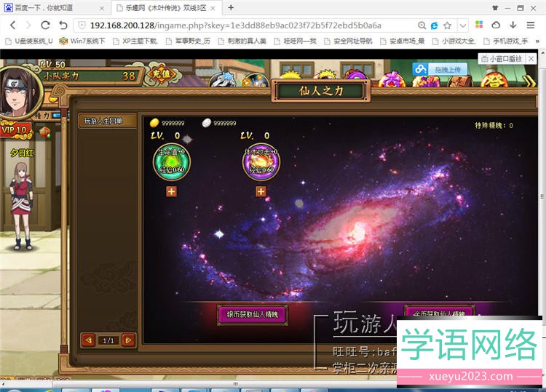Screen dimensions: 546x392
Task: Click the gold coin currency icon
Action: click(x=154, y=123)
